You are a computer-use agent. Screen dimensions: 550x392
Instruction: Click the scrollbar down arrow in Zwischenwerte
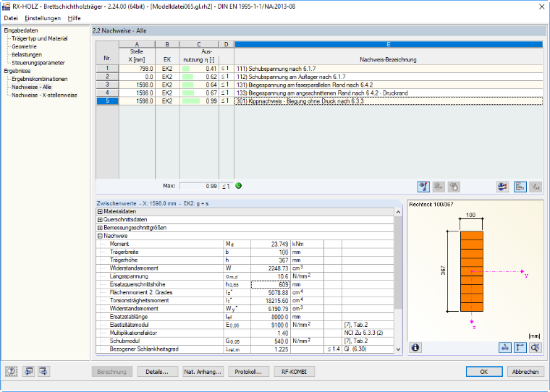tap(398, 349)
